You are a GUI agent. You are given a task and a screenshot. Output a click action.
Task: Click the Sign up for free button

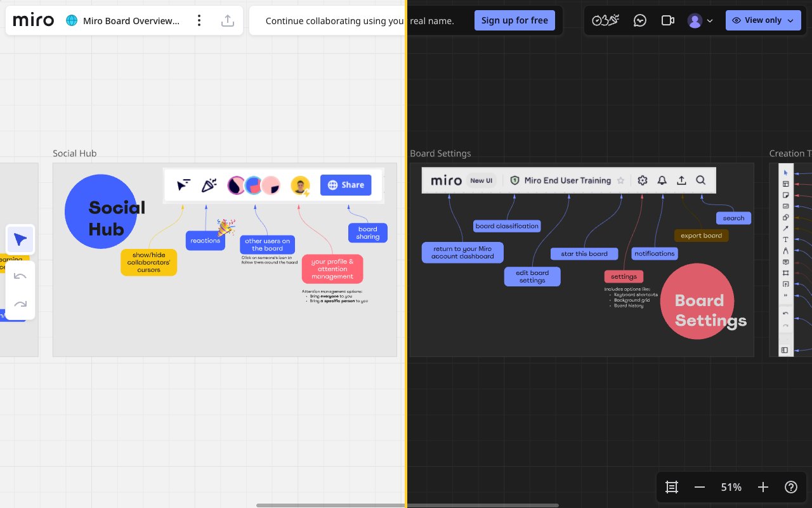click(514, 20)
